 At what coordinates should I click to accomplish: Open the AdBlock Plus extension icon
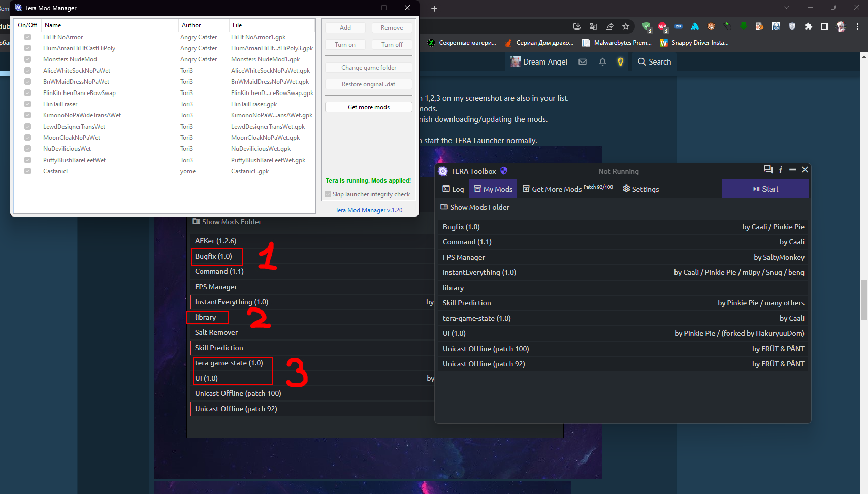(662, 26)
